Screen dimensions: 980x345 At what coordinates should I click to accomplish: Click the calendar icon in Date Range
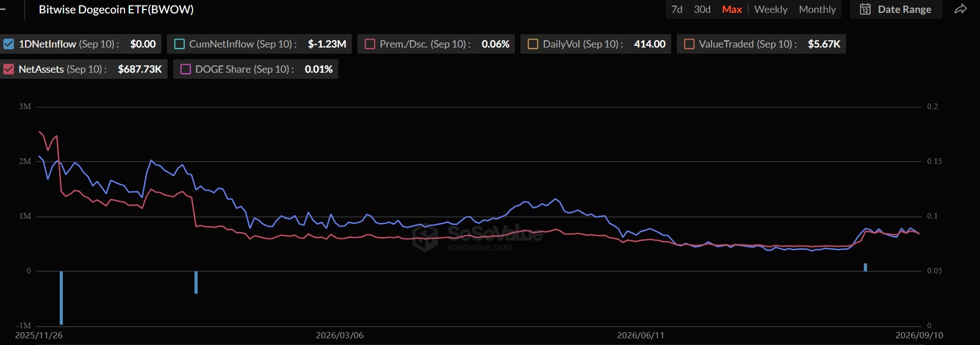pyautogui.click(x=865, y=9)
